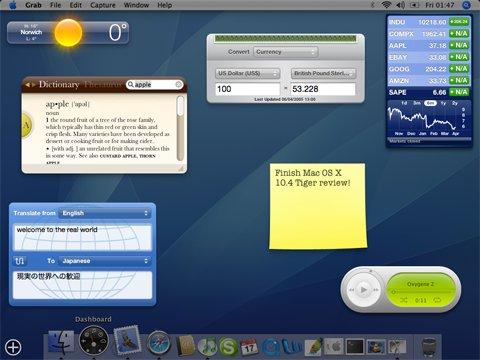480x360 pixels.
Task: Open iCal calendar icon showing 17
Action: click(249, 347)
